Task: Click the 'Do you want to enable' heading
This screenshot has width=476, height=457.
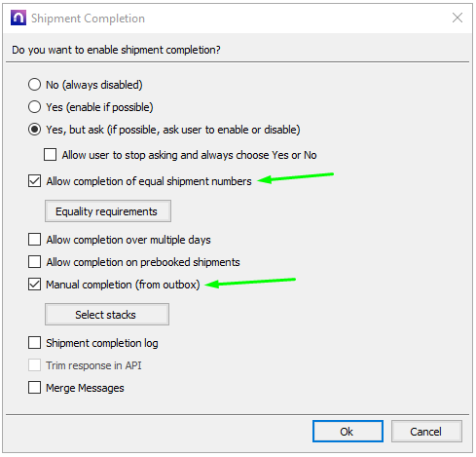Action: (116, 50)
